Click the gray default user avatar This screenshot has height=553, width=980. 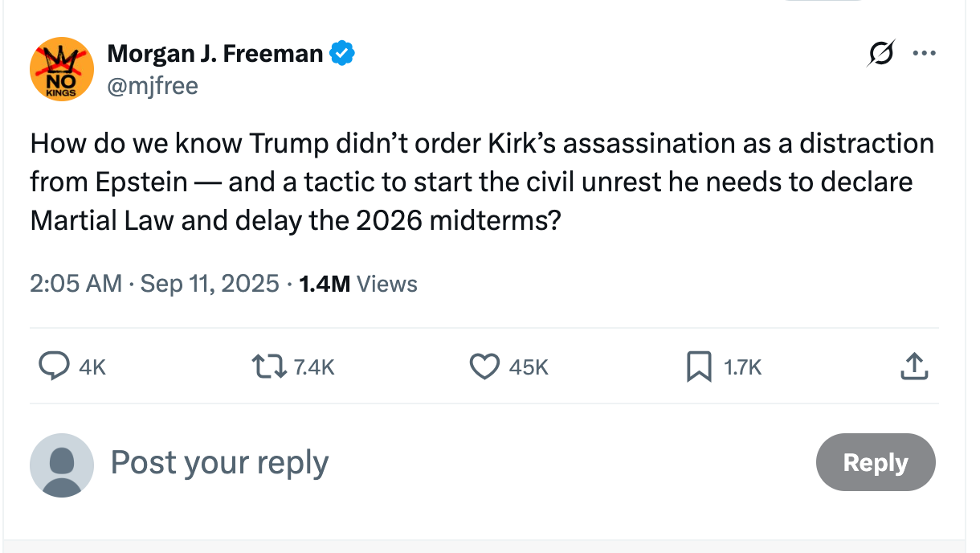tap(62, 465)
